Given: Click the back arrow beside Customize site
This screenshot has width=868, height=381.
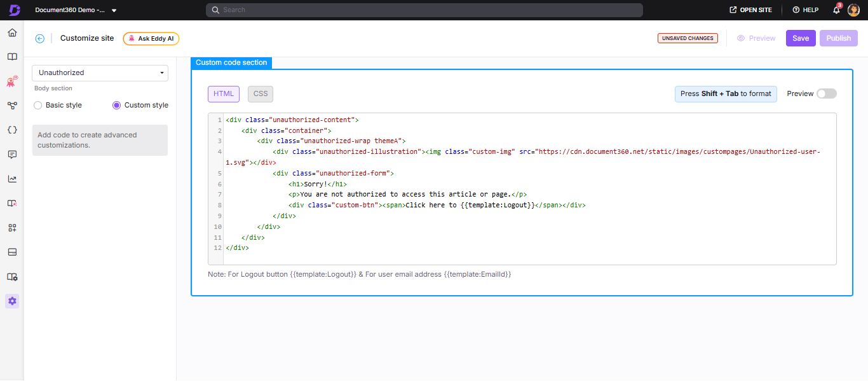Looking at the screenshot, I should pos(40,38).
